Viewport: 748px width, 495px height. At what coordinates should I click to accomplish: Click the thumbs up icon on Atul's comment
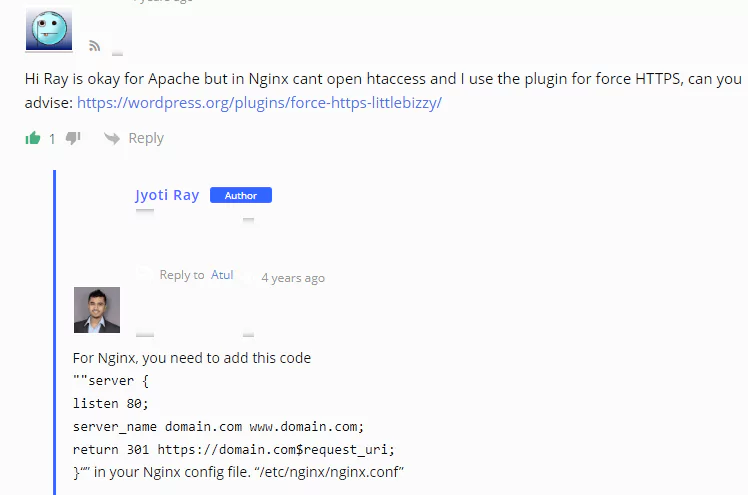[x=33, y=138]
